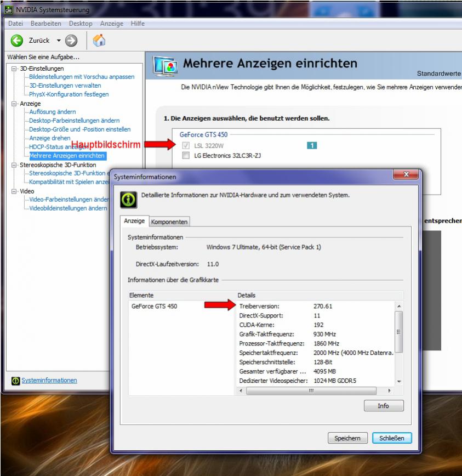Open the Datei menu
462x476 pixels.
(x=15, y=24)
